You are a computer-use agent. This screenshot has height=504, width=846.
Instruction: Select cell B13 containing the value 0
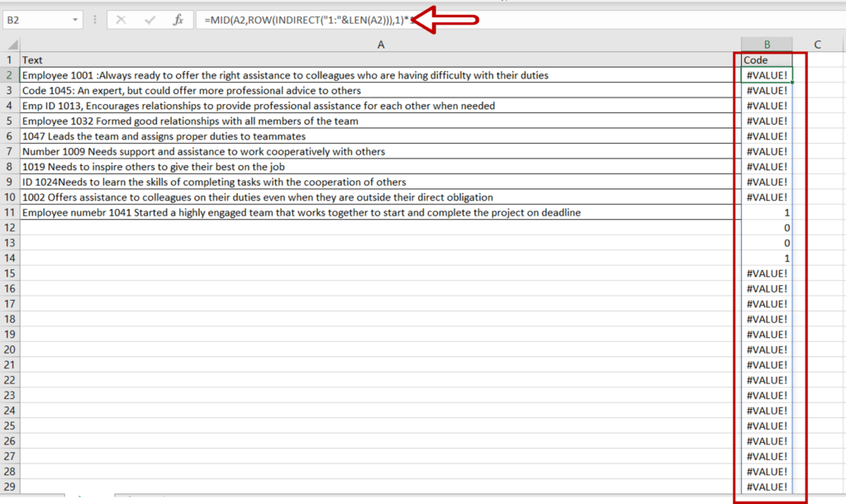point(767,243)
